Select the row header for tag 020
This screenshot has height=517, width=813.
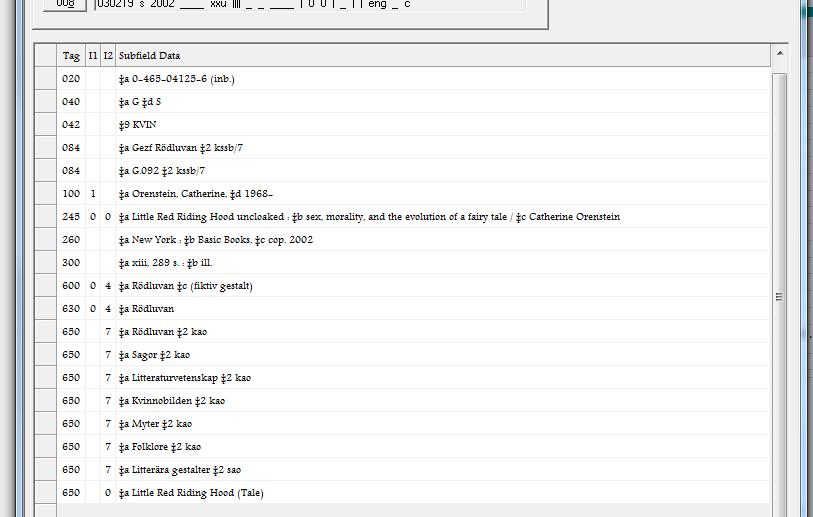click(x=46, y=79)
